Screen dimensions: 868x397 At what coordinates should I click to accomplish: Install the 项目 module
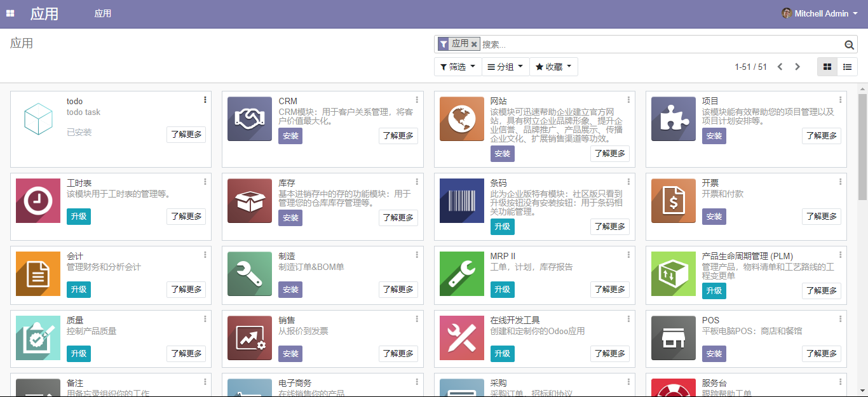[714, 136]
